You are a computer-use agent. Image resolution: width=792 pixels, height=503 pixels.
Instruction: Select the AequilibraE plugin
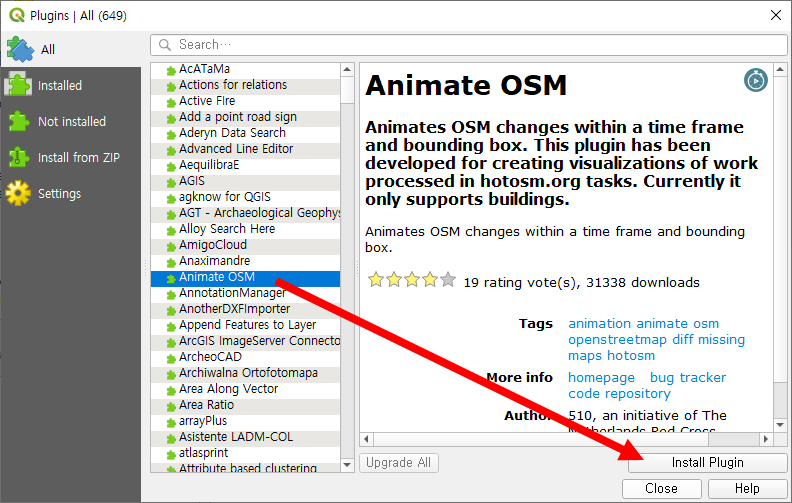[x=245, y=165]
